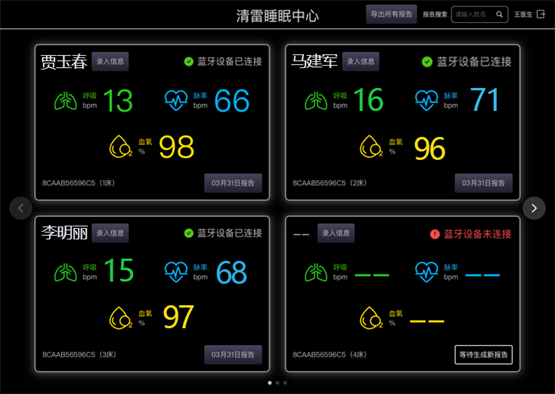Click device ID 8CAAB56596C5 (1床)
555x394 pixels.
[x=78, y=183]
